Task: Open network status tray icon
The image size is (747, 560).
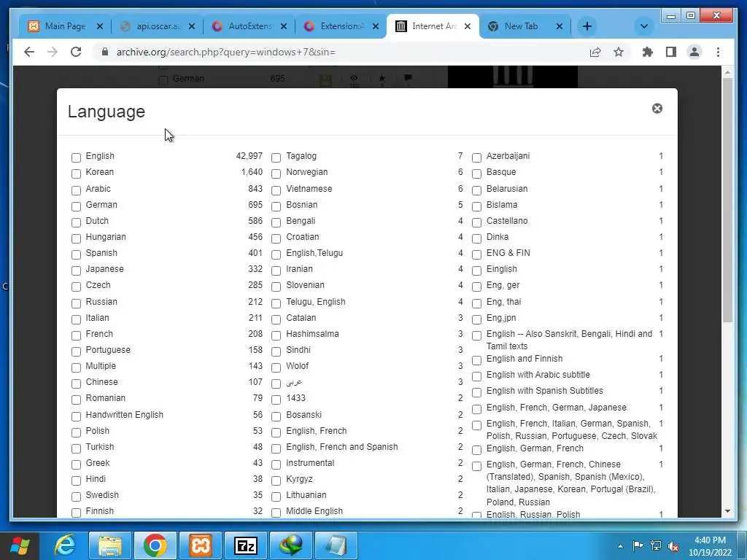Action: pyautogui.click(x=656, y=546)
